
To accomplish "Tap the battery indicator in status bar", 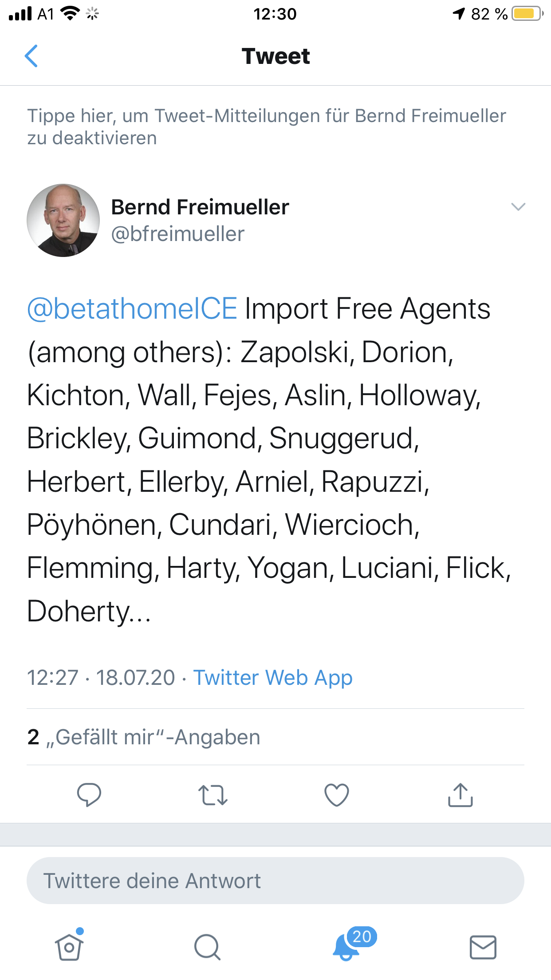I will pos(527,14).
